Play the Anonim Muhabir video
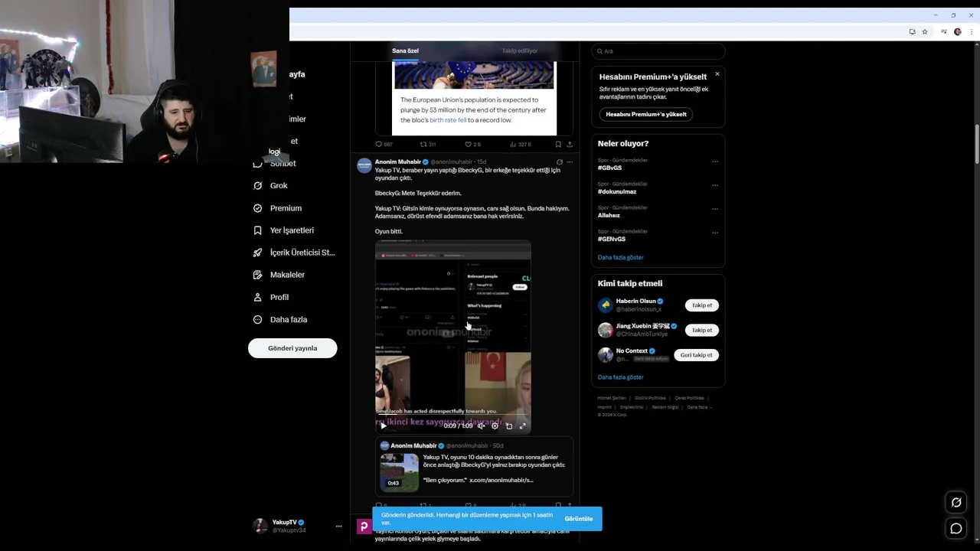Screen dimensions: 980x551 [383, 426]
